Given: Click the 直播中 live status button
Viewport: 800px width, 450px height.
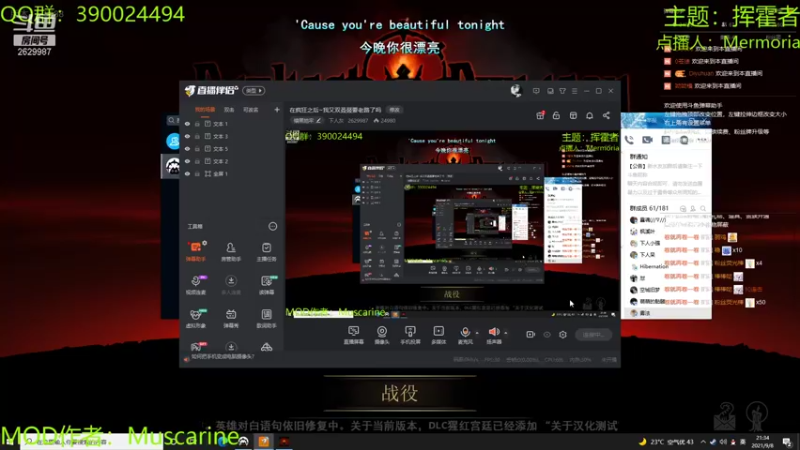Looking at the screenshot, I should [593, 335].
